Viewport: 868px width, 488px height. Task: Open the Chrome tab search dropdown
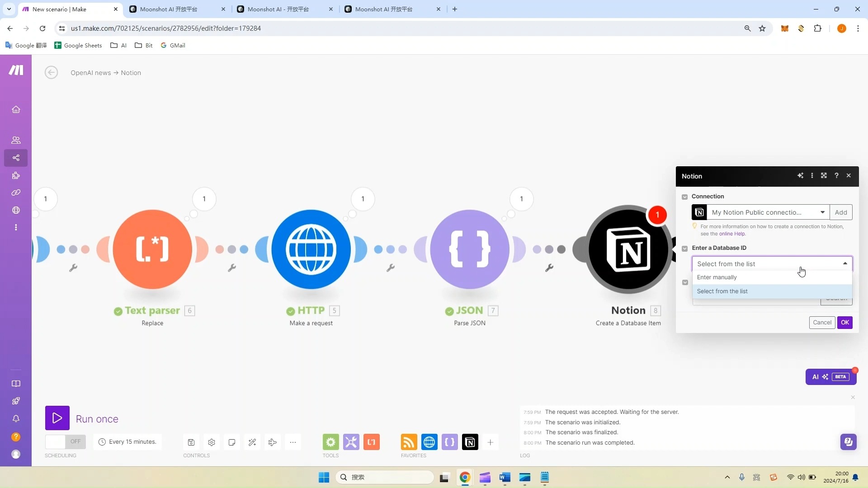click(9, 9)
